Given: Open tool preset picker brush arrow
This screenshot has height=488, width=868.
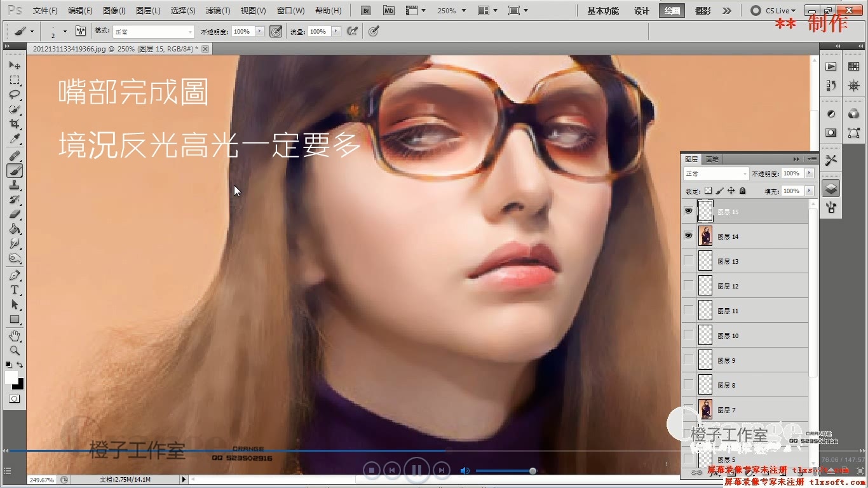Looking at the screenshot, I should (x=32, y=31).
